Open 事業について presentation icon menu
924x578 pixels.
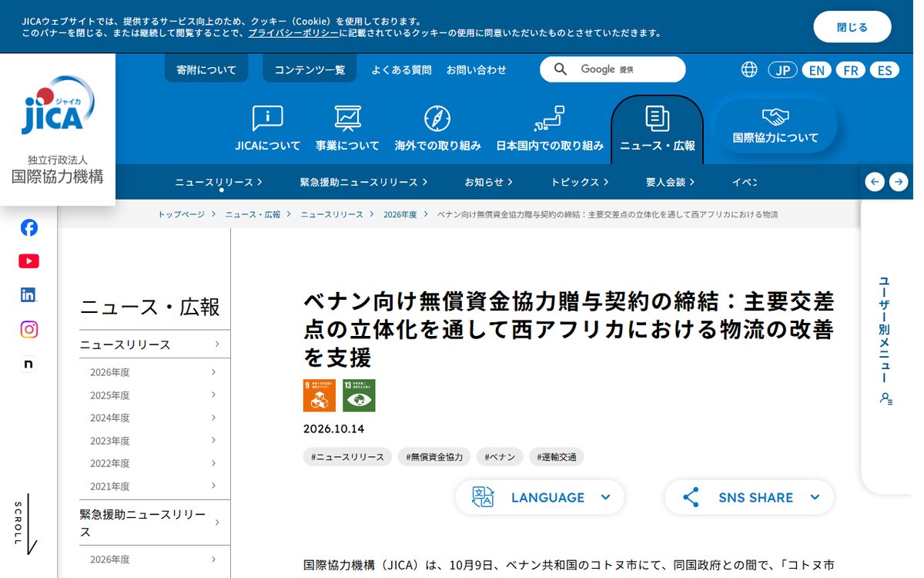pos(347,128)
